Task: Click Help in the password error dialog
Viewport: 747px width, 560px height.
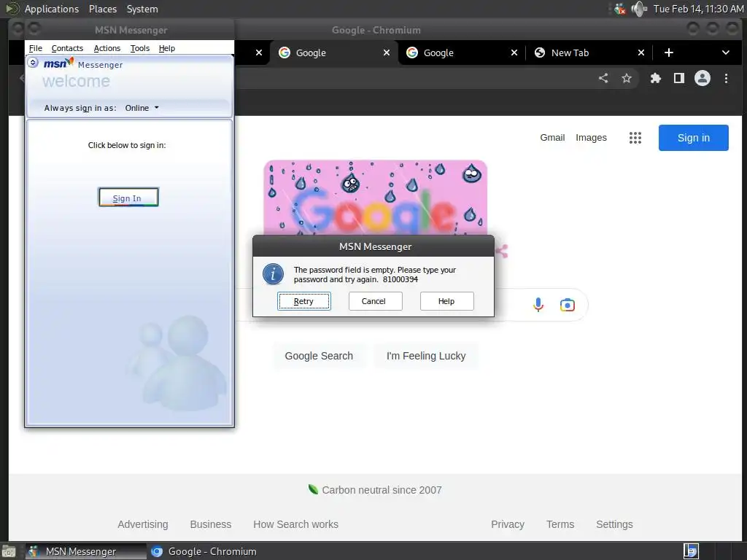Action: [447, 301]
